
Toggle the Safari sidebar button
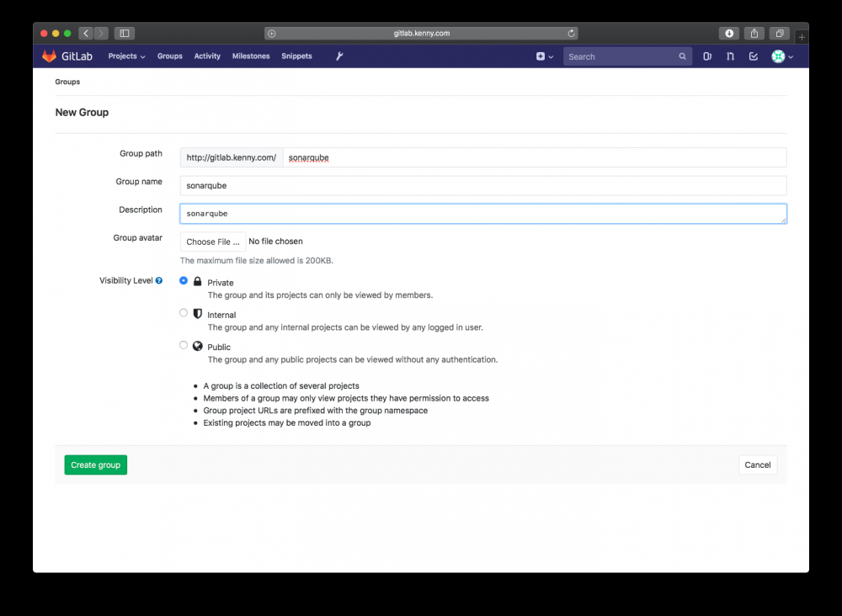click(125, 34)
